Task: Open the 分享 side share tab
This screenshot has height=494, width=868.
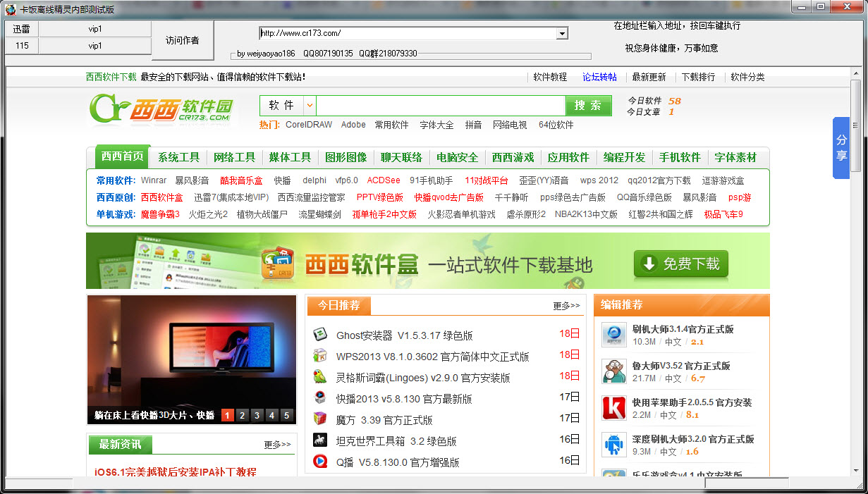Action: click(841, 147)
